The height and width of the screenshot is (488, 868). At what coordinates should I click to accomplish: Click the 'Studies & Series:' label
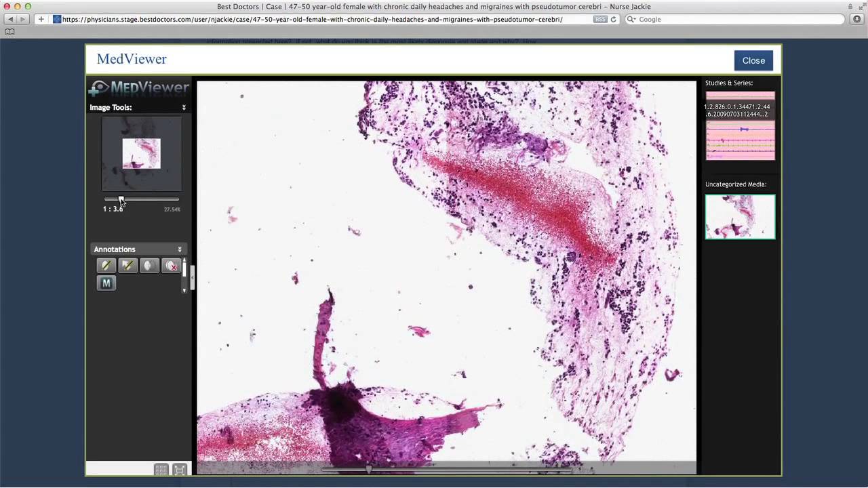pos(729,83)
